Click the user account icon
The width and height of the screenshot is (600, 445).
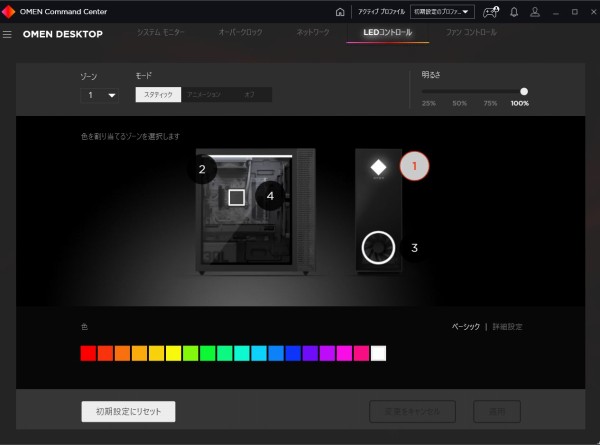(535, 12)
